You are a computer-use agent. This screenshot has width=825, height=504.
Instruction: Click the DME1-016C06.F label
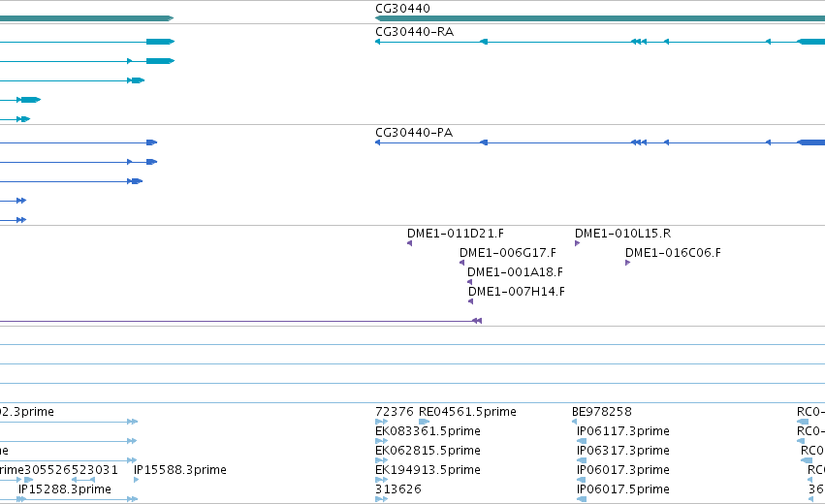673,253
